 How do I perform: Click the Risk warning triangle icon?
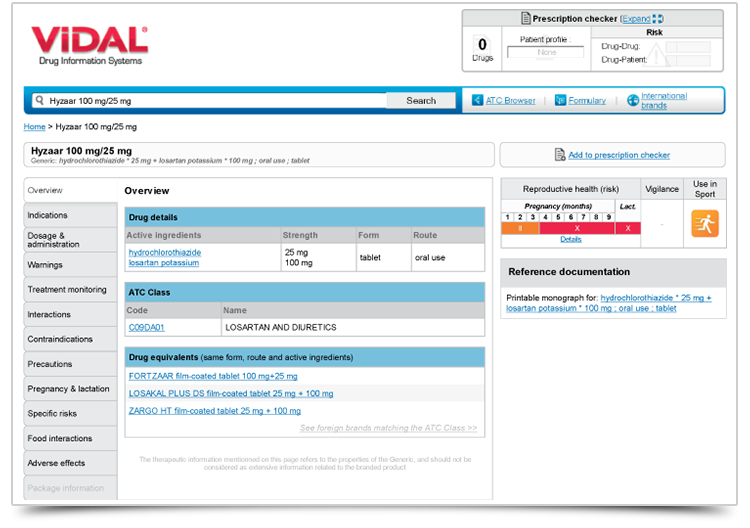(x=657, y=54)
